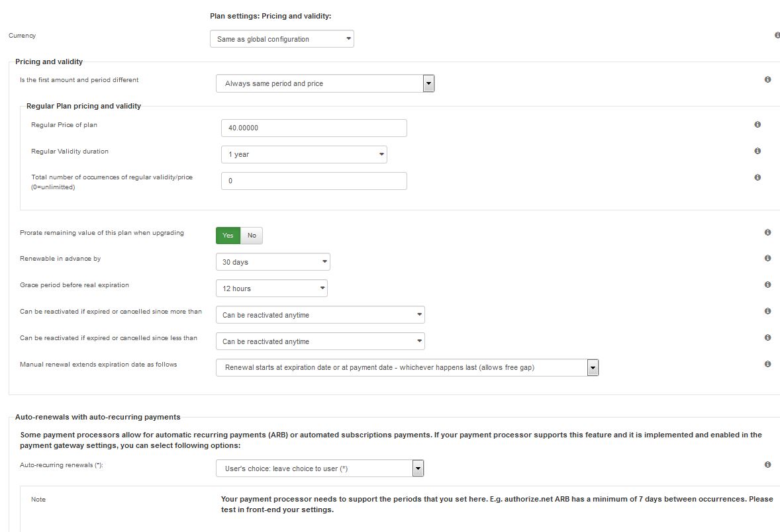This screenshot has width=780, height=532.
Task: Set Prorate remaining value to Yes
Action: (228, 236)
